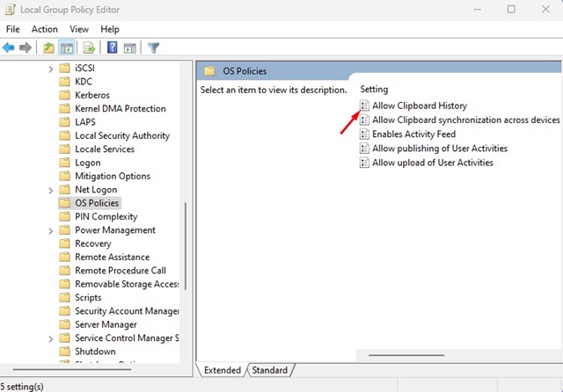
Task: Expand Service Control Manager node
Action: tap(51, 338)
